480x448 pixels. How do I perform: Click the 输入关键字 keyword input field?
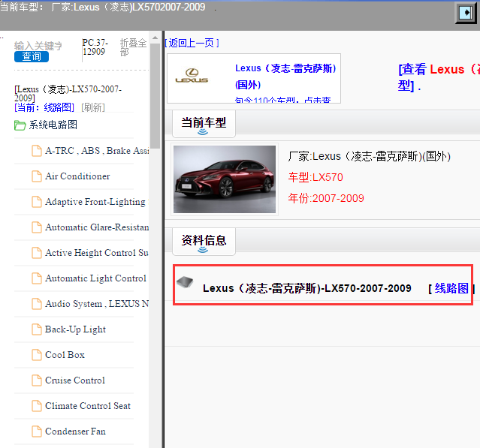click(x=38, y=46)
